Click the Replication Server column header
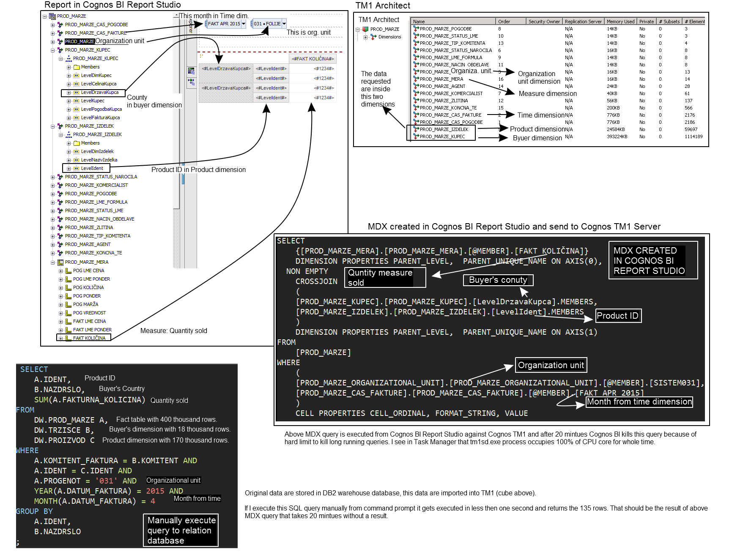732x560 pixels. [x=583, y=22]
